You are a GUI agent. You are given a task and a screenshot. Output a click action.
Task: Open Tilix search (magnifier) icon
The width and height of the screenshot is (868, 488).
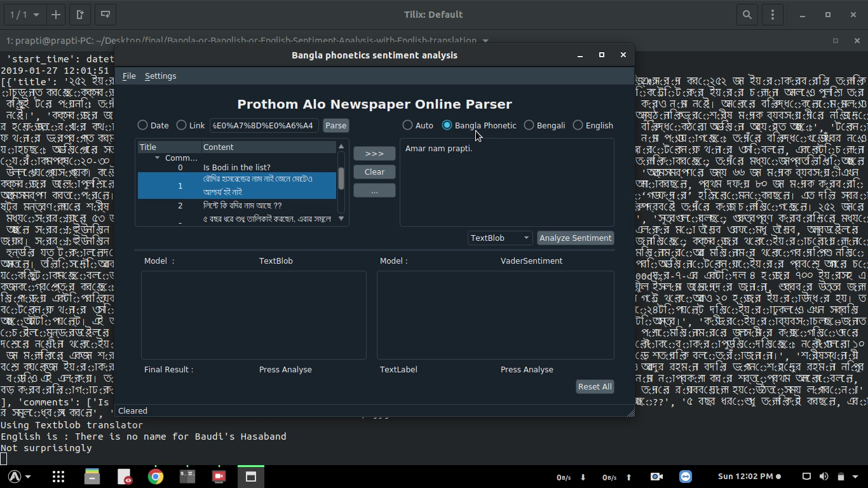[x=747, y=14]
